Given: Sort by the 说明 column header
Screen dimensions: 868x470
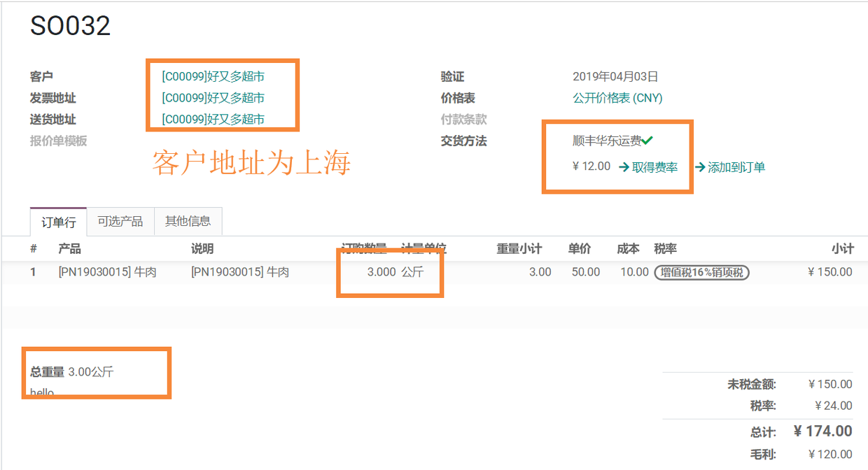Looking at the screenshot, I should (202, 249).
